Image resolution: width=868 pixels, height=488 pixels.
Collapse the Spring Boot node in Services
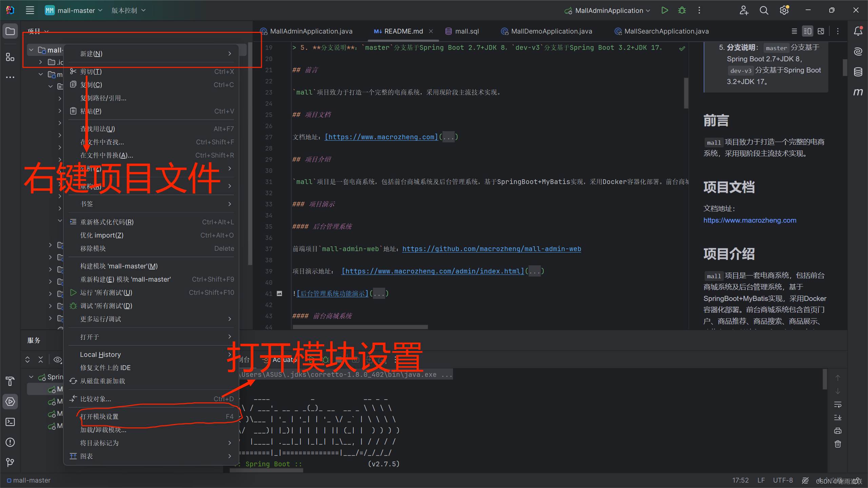(31, 377)
